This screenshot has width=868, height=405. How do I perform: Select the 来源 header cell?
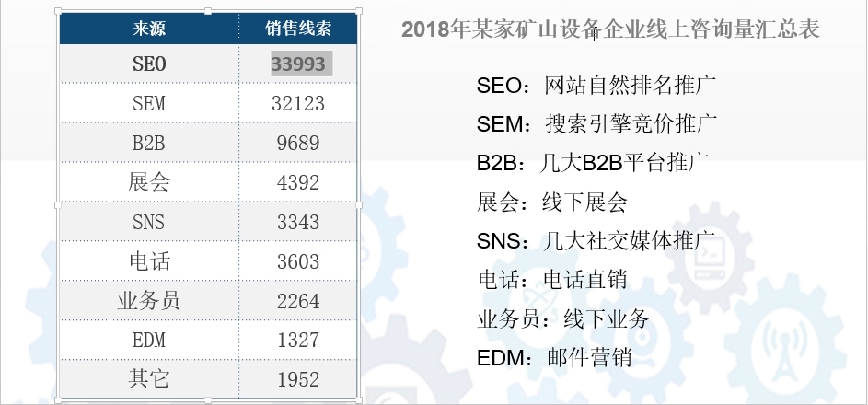click(x=148, y=29)
